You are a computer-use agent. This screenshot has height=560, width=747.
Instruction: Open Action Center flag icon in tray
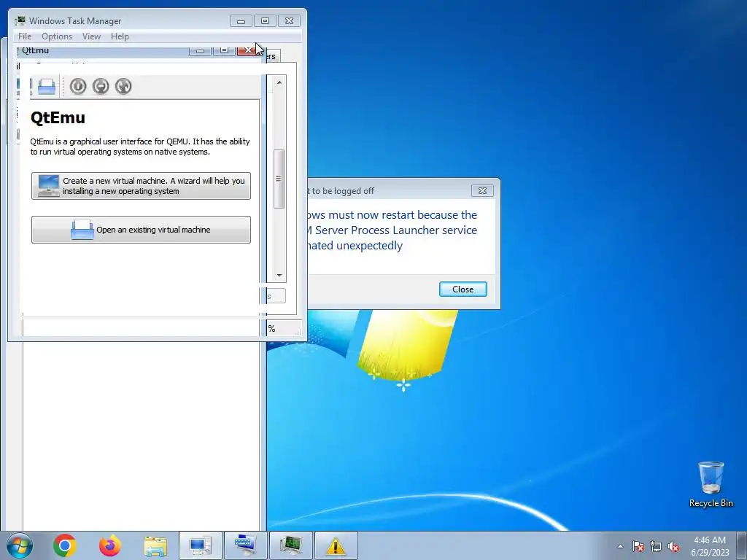(x=638, y=546)
